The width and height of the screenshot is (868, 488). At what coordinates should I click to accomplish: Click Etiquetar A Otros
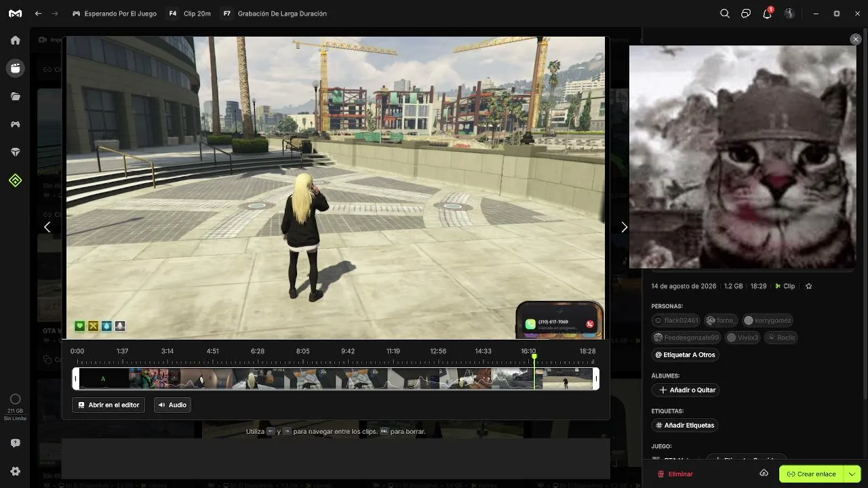[x=686, y=354]
